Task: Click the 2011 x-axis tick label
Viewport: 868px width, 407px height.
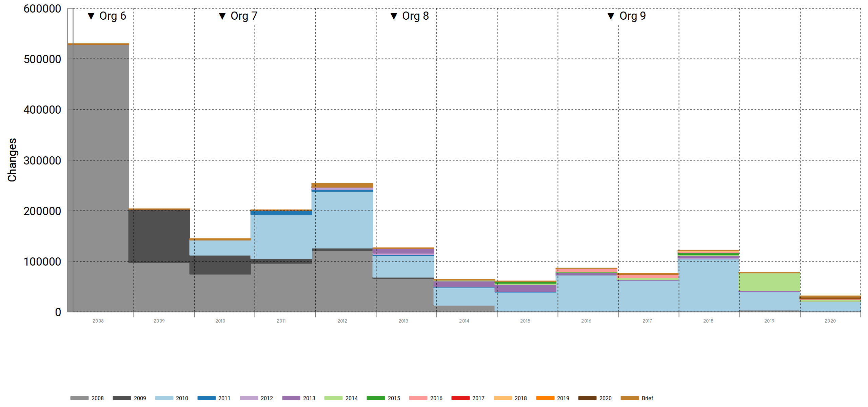Action: point(281,321)
